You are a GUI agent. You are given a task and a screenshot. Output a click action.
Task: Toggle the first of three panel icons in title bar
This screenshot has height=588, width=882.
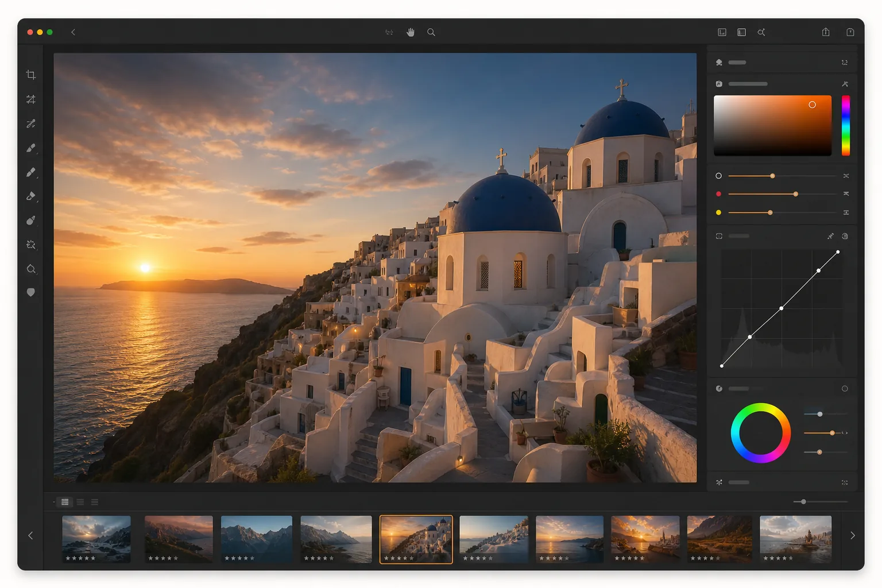click(x=722, y=32)
